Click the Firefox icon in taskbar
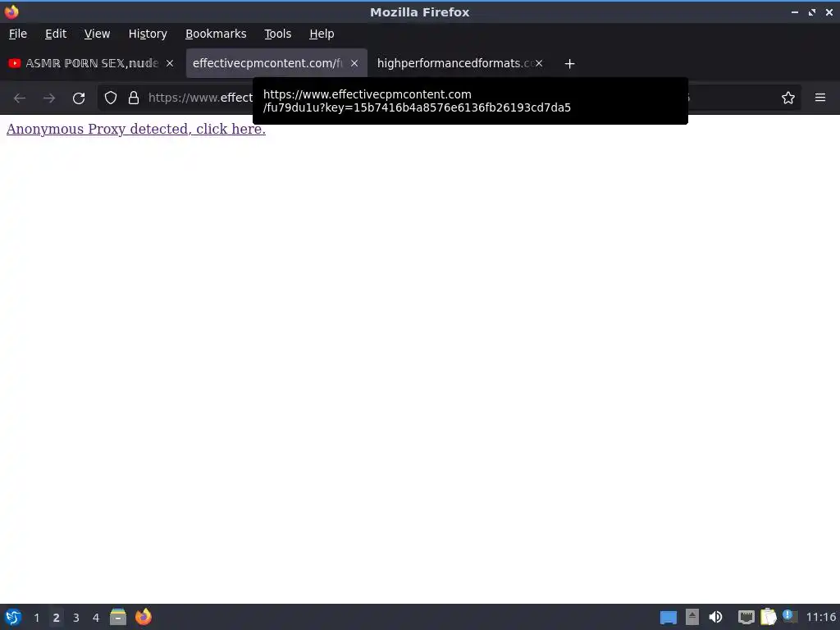Image resolution: width=840 pixels, height=630 pixels. [x=143, y=617]
